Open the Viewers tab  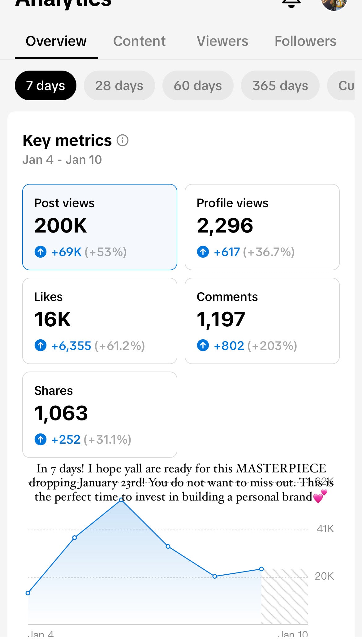(x=222, y=41)
